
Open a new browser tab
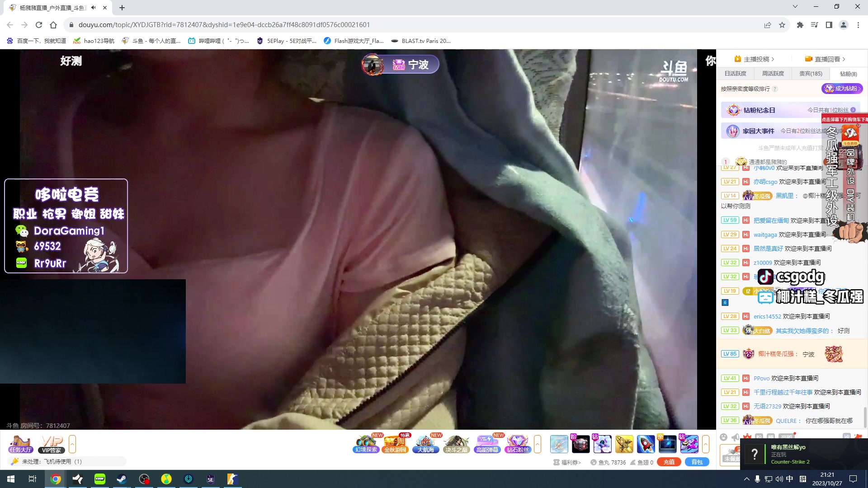click(122, 8)
